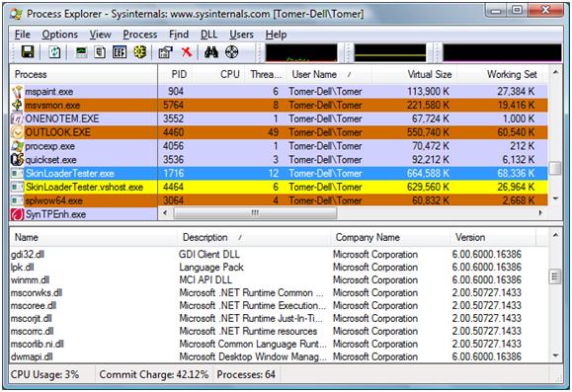
Task: Sort DLLs by Version column header
Action: coord(493,237)
